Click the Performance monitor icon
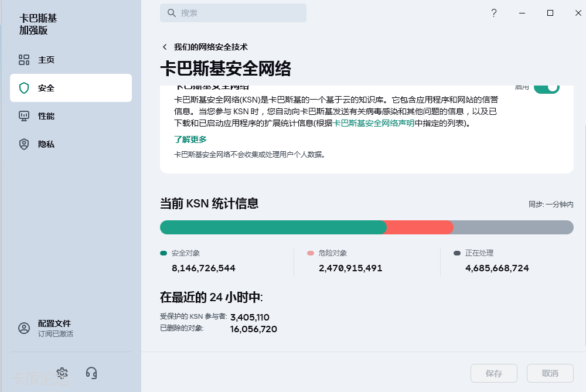 click(x=24, y=116)
